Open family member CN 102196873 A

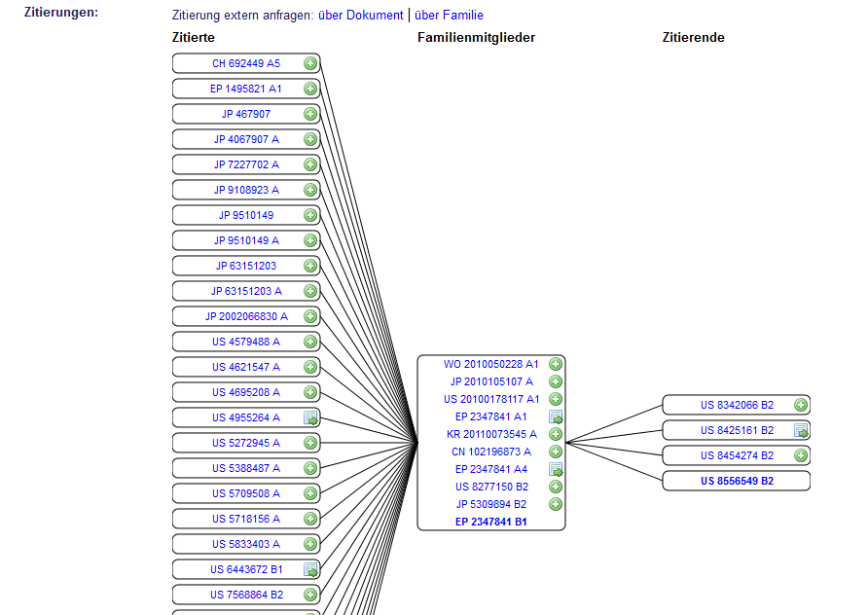tap(491, 452)
